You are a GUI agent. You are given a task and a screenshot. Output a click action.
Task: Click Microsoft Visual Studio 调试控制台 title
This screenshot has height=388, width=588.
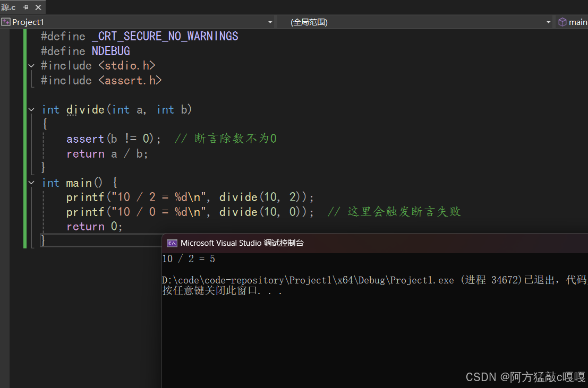coord(242,243)
